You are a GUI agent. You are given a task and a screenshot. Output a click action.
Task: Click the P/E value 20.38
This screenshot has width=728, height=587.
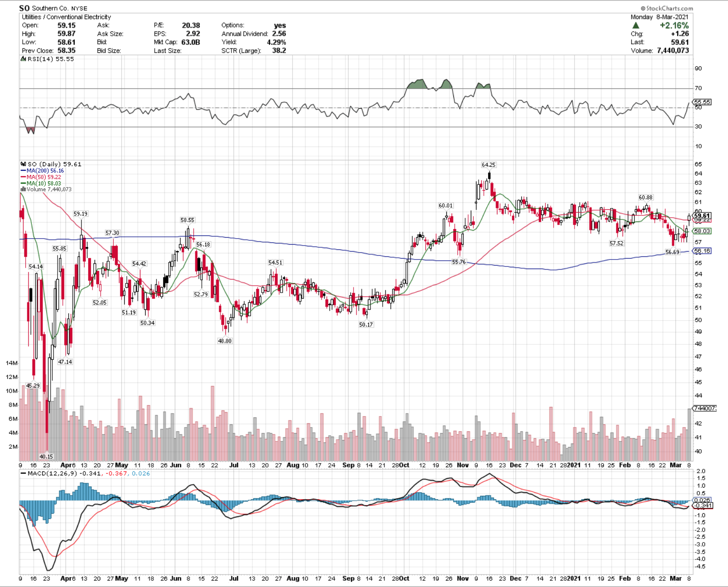[191, 25]
